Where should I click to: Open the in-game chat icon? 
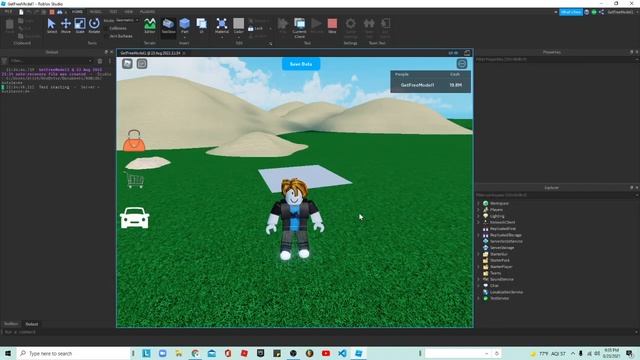(x=142, y=64)
